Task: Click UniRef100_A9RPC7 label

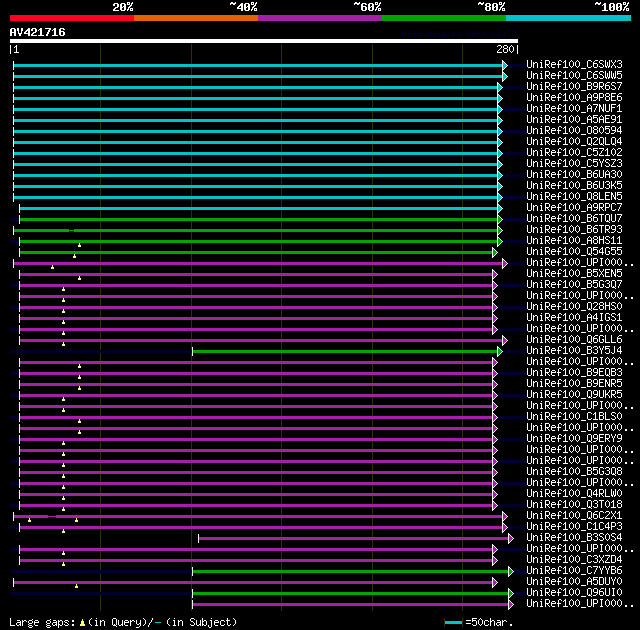Action: pyautogui.click(x=574, y=208)
